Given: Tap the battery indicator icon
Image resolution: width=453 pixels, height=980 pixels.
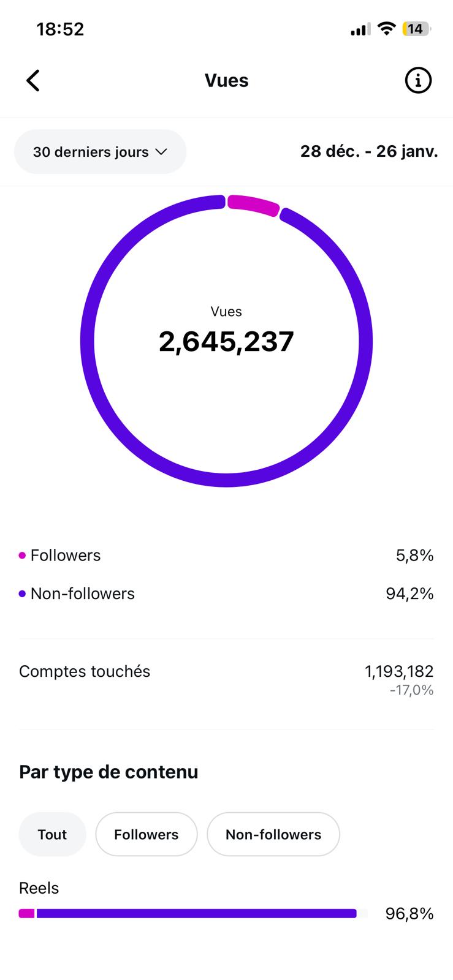Looking at the screenshot, I should point(416,29).
